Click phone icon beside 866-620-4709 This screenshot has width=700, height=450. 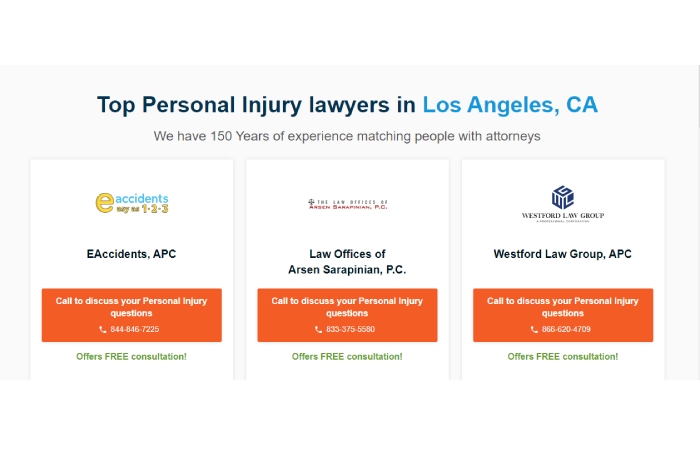[534, 329]
